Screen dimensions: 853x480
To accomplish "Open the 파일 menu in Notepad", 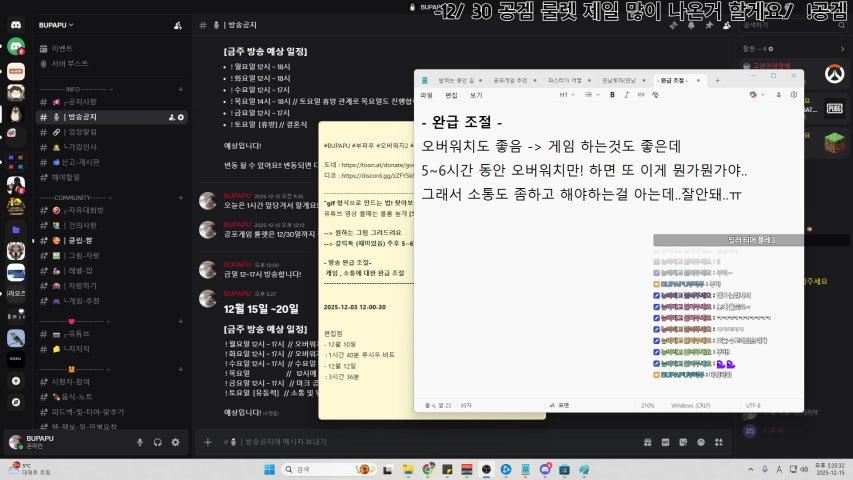I will [427, 95].
